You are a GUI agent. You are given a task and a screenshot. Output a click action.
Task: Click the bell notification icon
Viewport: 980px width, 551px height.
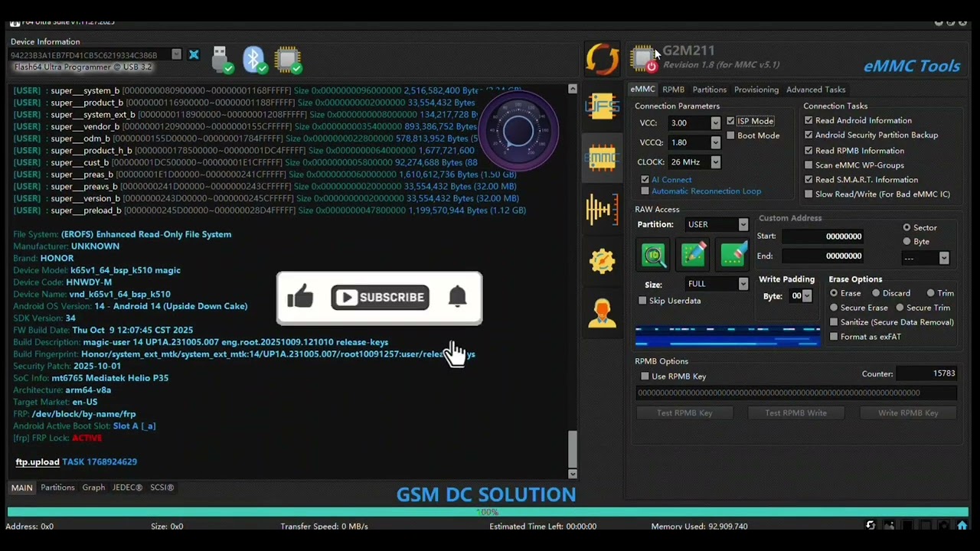(x=457, y=297)
